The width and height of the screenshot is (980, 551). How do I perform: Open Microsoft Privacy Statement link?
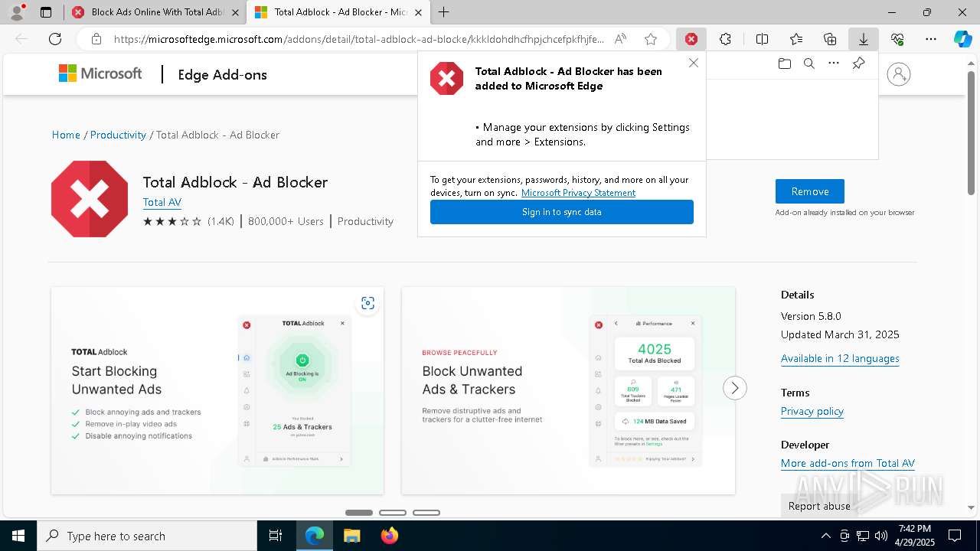(578, 193)
